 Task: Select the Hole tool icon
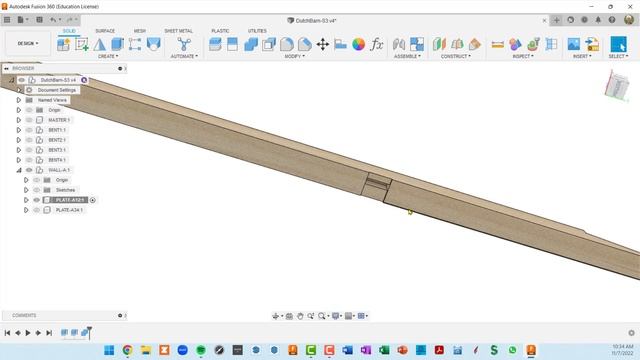[153, 44]
